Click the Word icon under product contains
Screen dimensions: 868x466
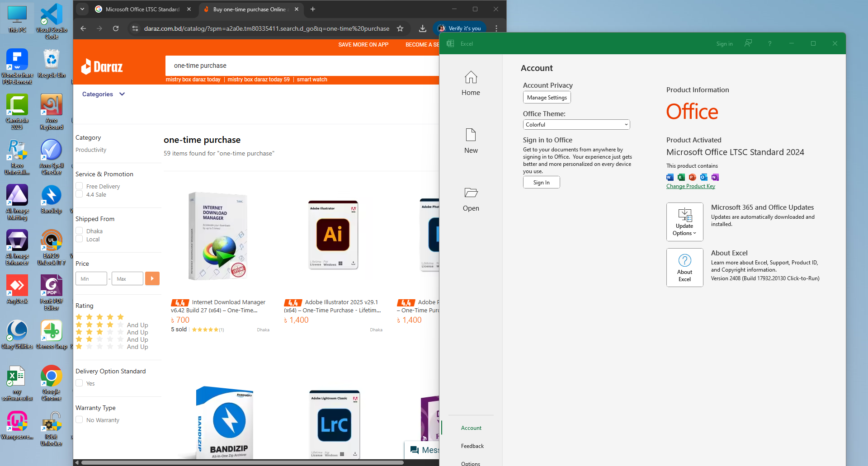(670, 177)
